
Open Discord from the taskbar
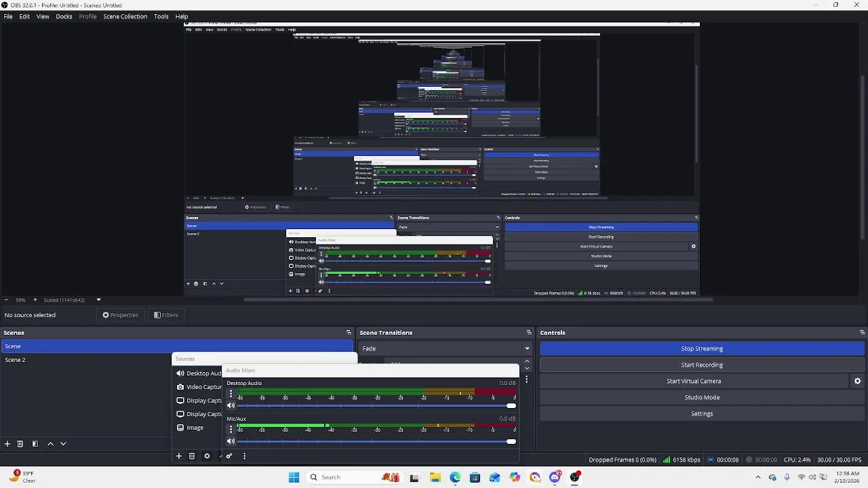click(x=555, y=477)
